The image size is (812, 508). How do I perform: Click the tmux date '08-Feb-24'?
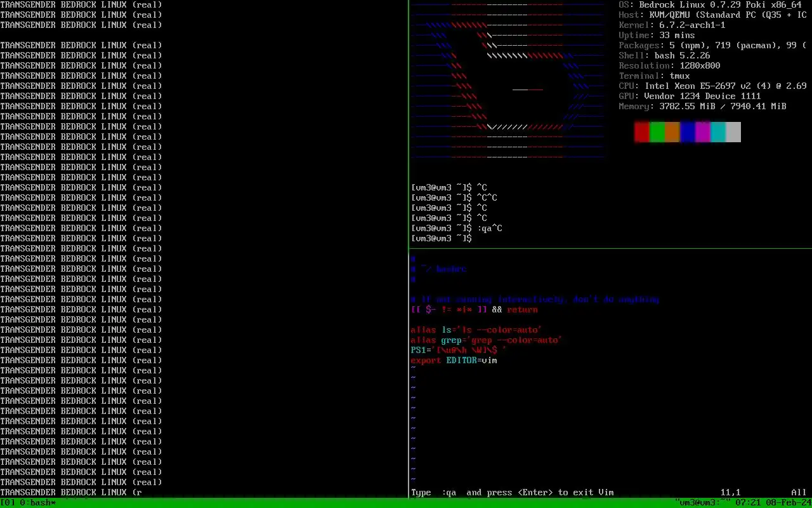coord(789,503)
